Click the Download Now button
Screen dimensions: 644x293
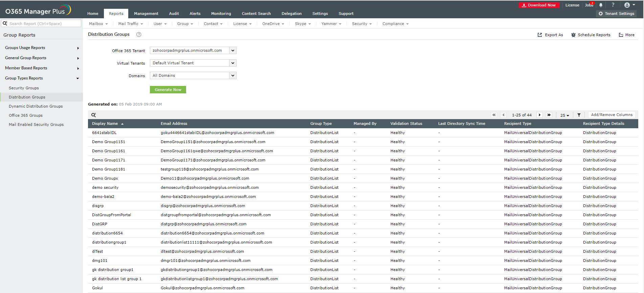click(x=538, y=5)
